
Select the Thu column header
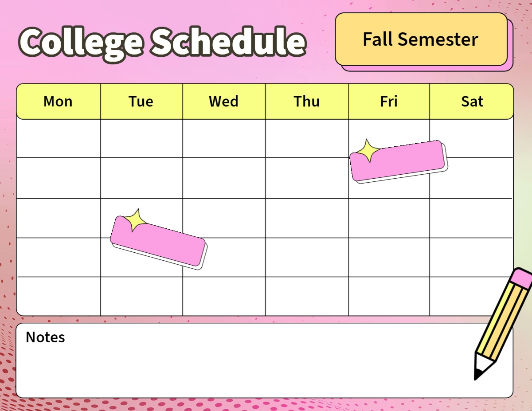307,102
